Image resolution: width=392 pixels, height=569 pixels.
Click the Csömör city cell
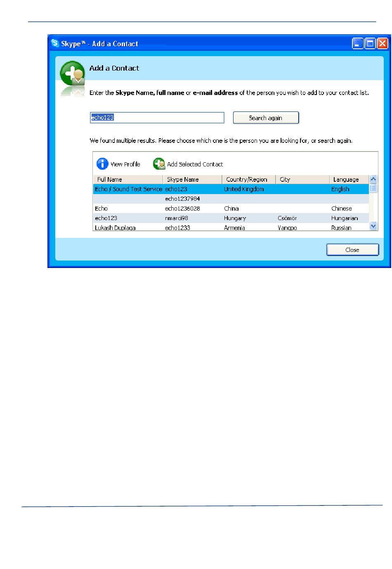287,218
